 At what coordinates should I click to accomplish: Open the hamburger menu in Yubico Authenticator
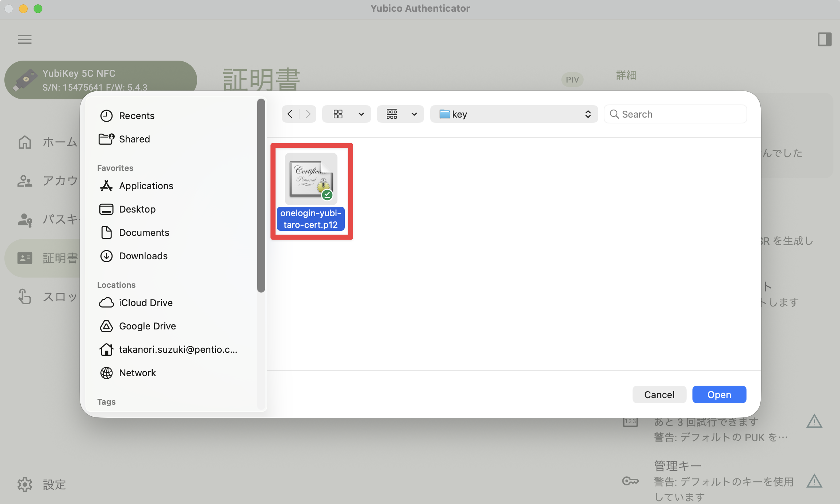[25, 39]
